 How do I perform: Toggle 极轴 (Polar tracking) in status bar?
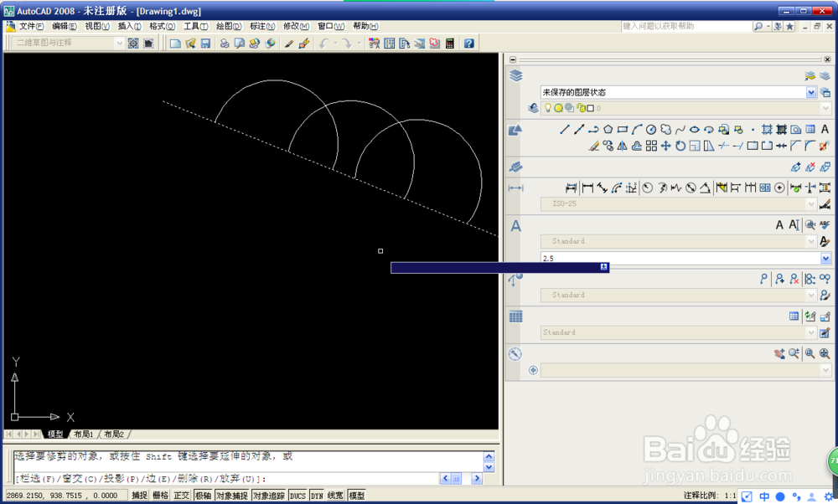coord(203,496)
